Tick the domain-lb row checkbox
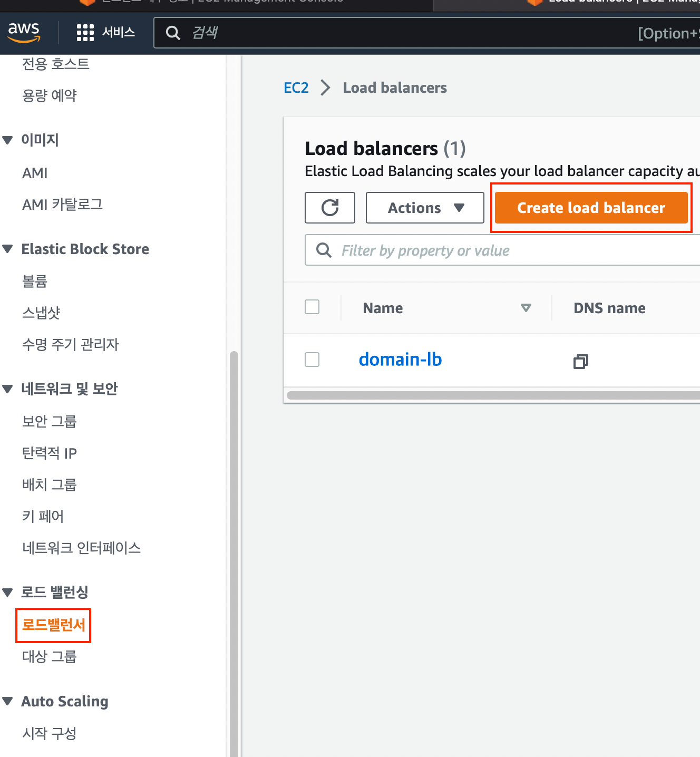Viewport: 700px width, 757px height. point(312,360)
